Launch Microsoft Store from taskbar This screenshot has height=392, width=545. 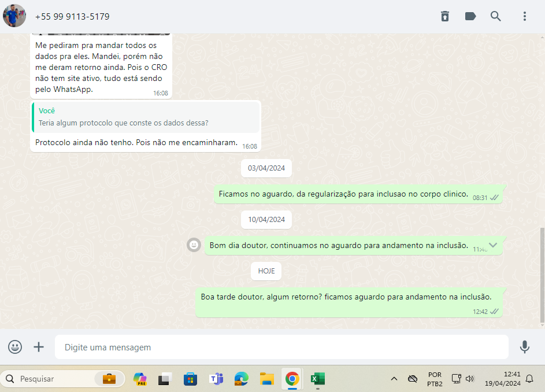tap(191, 379)
